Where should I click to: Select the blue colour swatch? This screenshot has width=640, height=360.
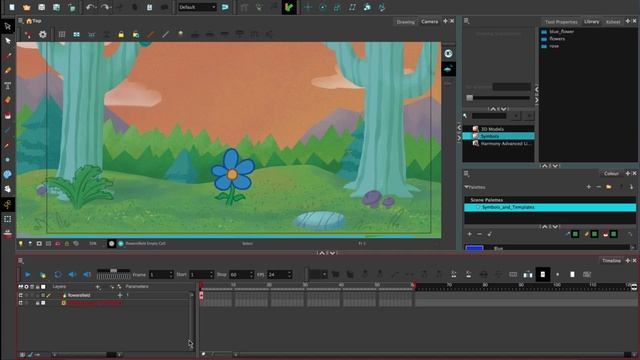(474, 247)
